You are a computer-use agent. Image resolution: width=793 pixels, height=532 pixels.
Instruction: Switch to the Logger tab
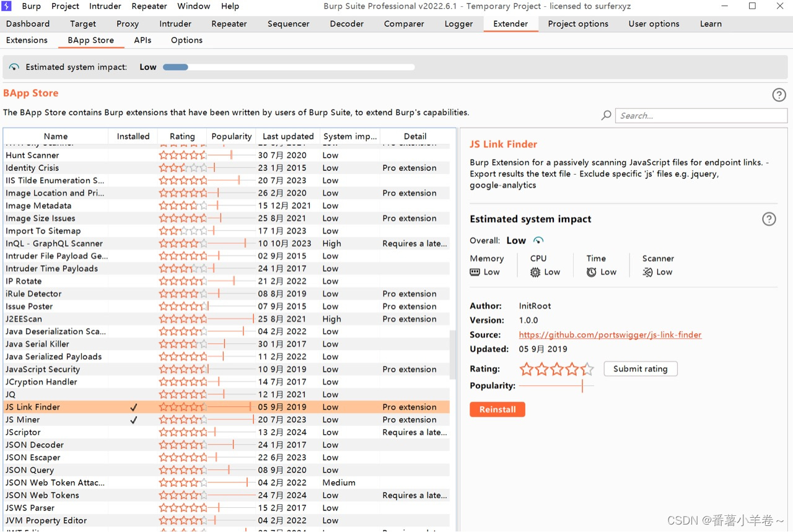458,24
